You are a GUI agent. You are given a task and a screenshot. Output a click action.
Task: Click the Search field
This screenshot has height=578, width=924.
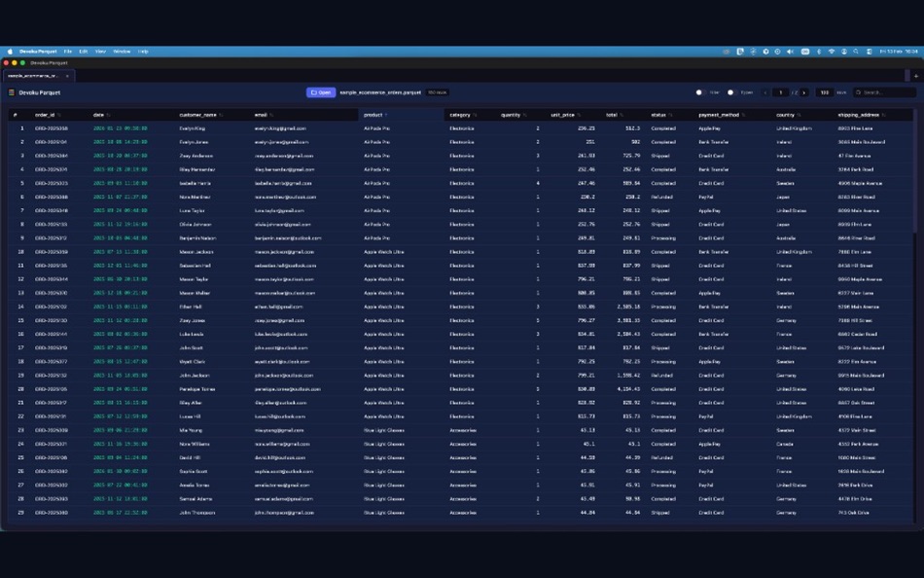pyautogui.click(x=884, y=92)
